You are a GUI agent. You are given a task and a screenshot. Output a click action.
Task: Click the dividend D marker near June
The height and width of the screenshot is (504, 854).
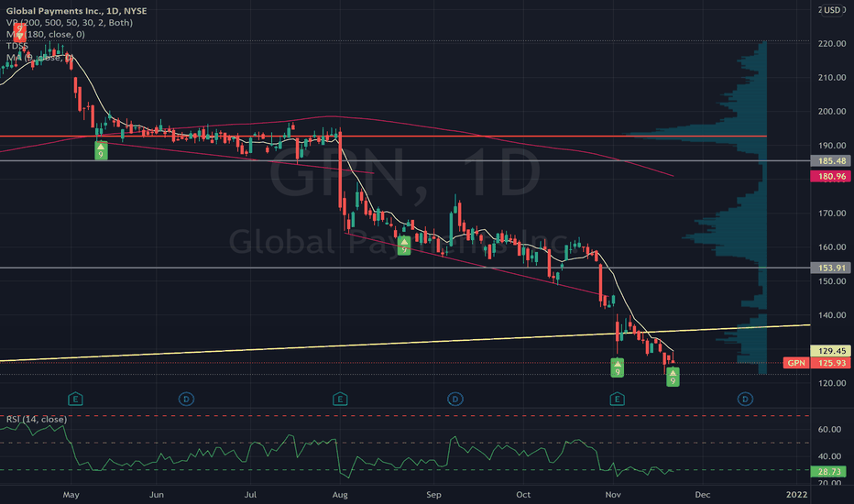tap(186, 400)
